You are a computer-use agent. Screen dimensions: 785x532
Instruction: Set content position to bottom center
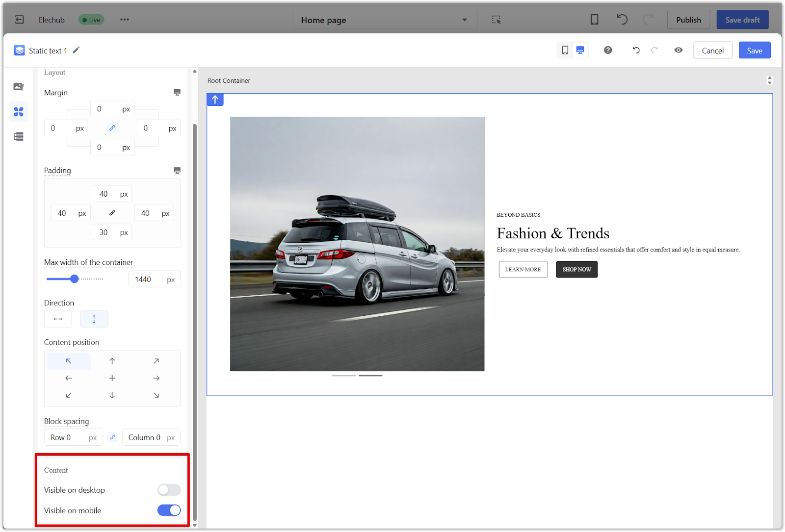pos(112,395)
